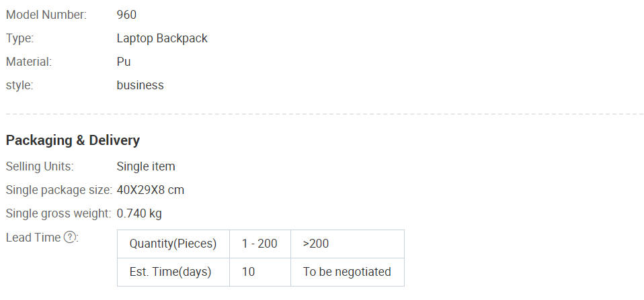Viewport: 644px width, 300px height.
Task: Click the Single package size label
Action: point(58,190)
